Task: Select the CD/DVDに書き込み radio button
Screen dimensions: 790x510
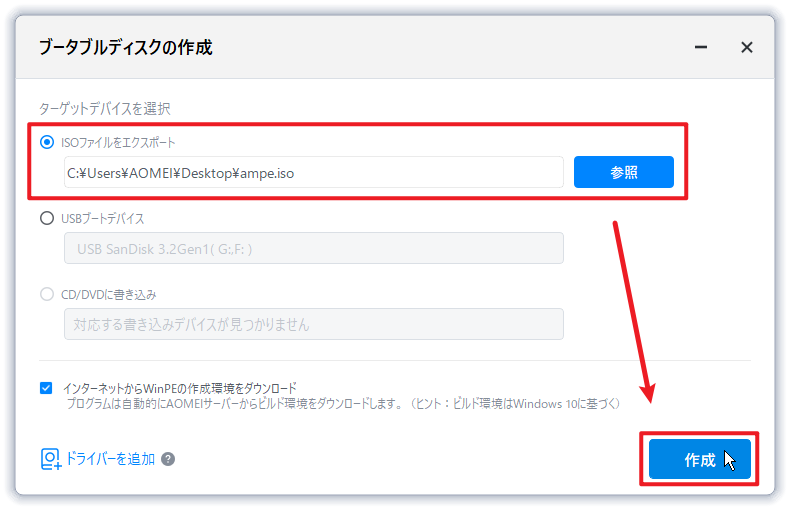Action: (47, 294)
